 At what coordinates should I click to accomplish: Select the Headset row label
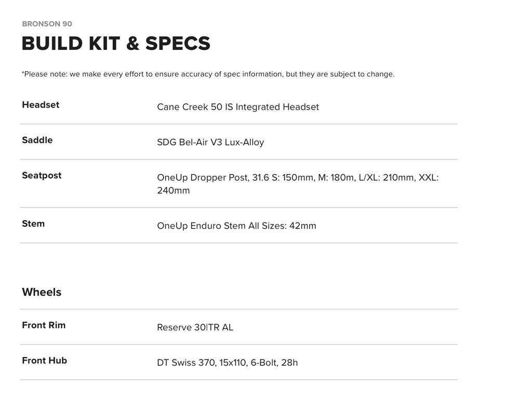[x=41, y=105]
